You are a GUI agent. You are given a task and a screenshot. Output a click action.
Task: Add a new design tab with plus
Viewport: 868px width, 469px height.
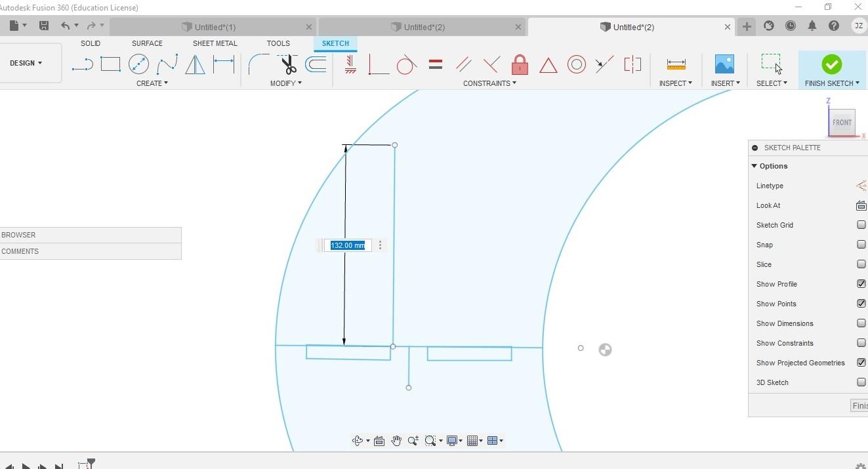(x=746, y=26)
